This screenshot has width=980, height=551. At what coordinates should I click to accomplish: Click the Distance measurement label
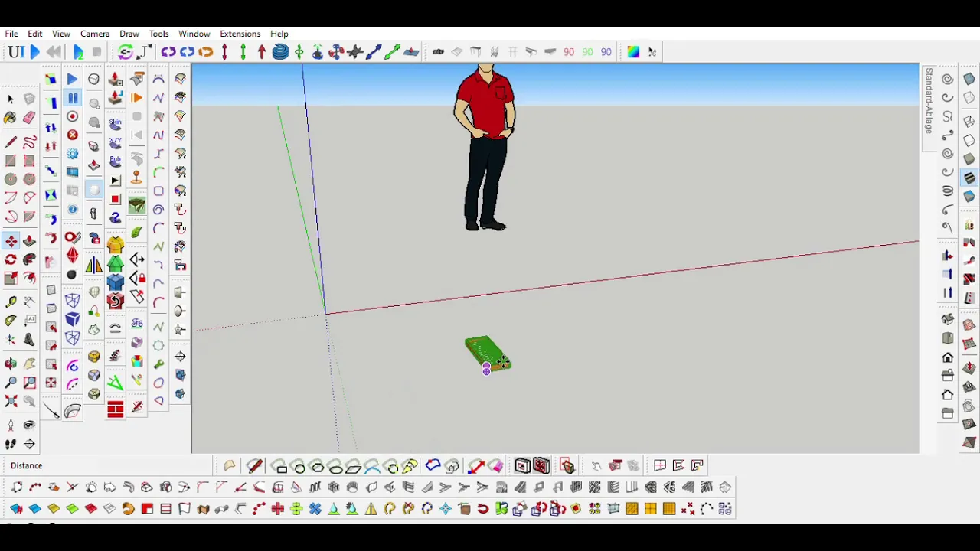coord(27,465)
